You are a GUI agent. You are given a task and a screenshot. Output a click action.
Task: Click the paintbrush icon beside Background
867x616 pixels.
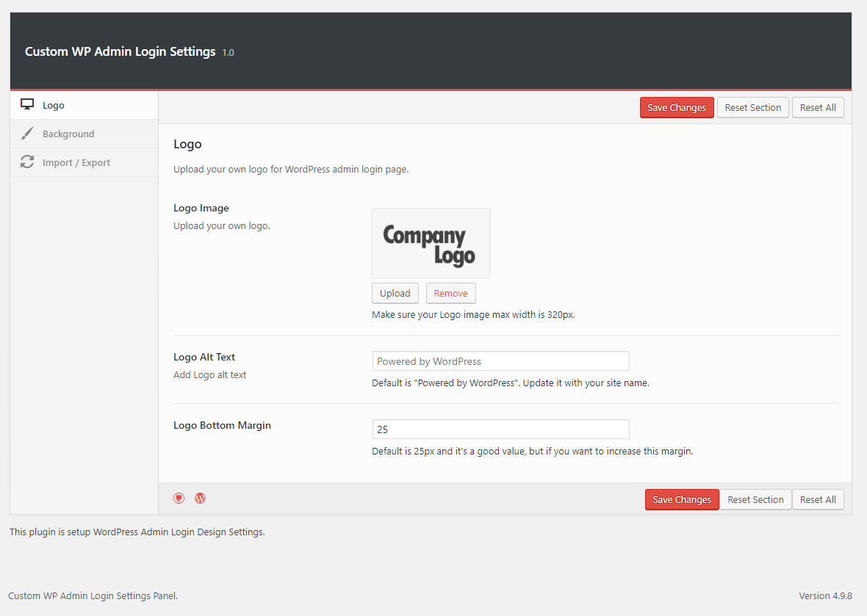(27, 134)
